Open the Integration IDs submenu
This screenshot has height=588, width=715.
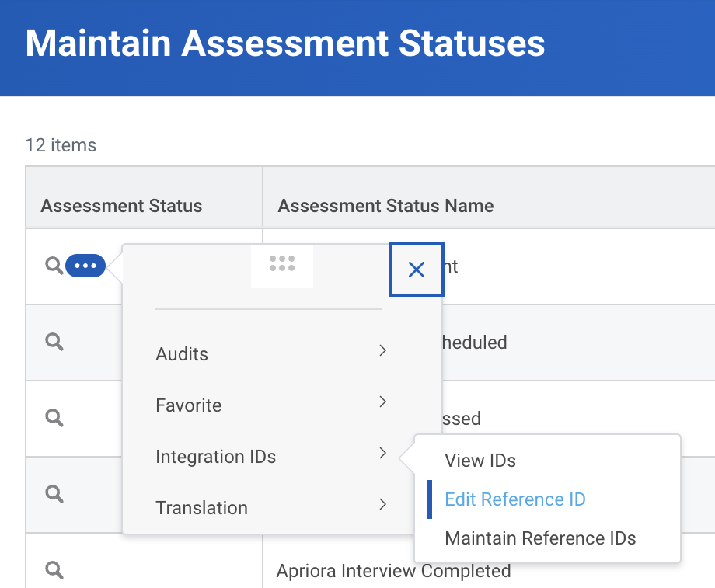(271, 456)
